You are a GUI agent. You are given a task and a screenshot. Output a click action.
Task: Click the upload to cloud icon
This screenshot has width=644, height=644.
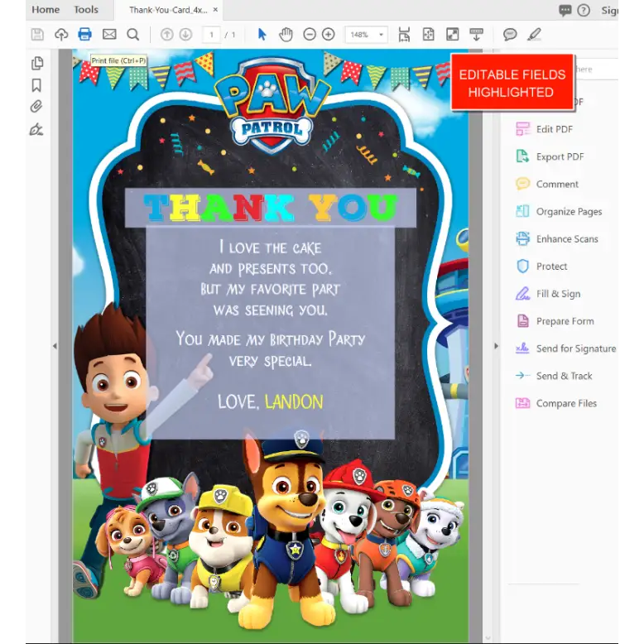coord(61,35)
